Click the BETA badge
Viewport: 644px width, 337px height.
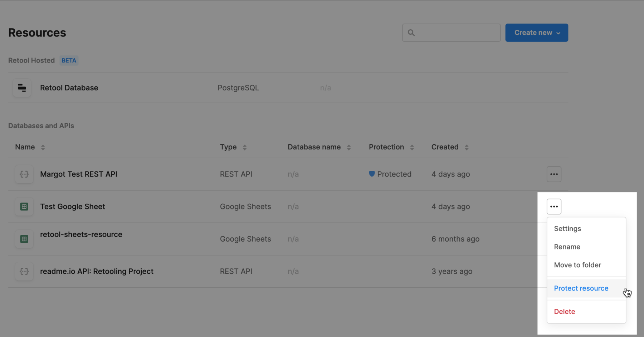69,60
